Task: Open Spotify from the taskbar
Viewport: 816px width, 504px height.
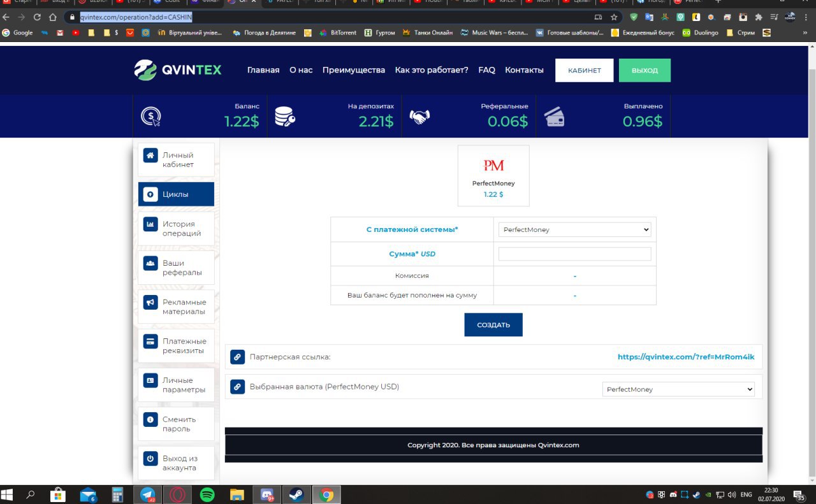Action: tap(207, 494)
